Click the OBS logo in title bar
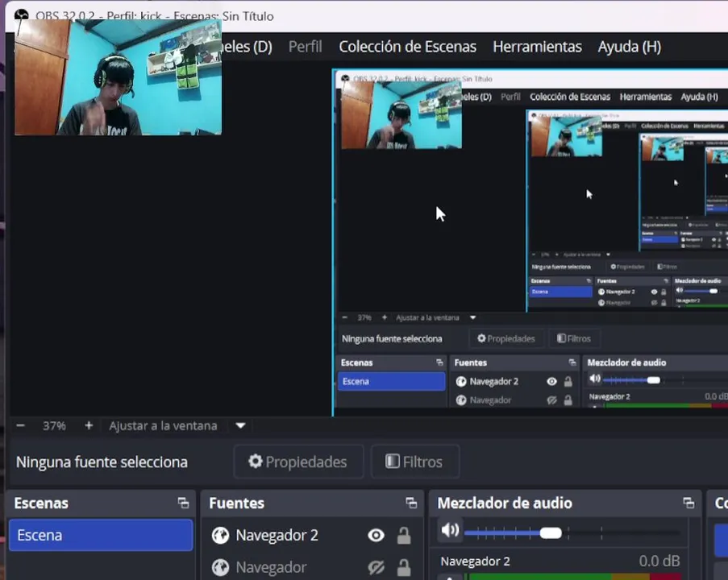This screenshot has width=728, height=580. tap(21, 16)
